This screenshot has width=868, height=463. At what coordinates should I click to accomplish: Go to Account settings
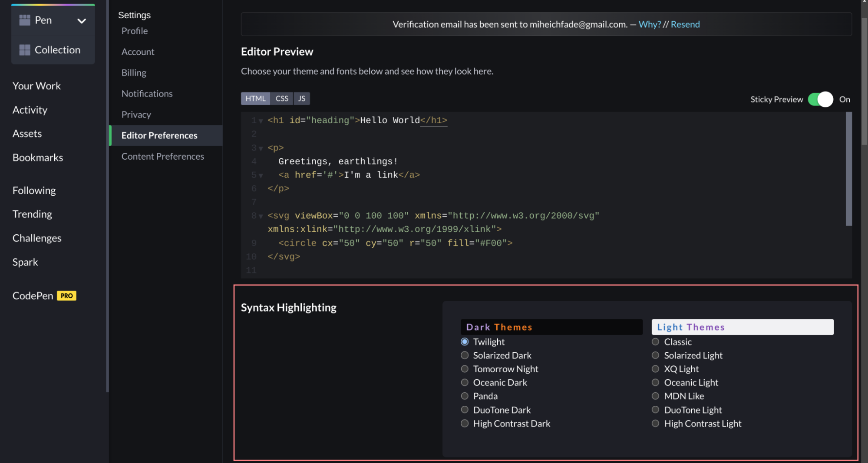[138, 52]
